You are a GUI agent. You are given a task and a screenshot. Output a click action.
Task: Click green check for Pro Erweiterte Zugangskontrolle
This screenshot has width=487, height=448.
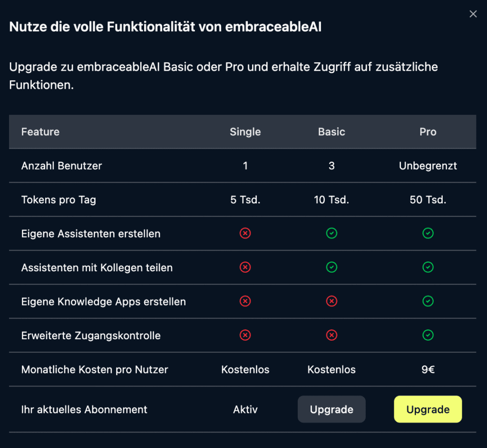(428, 335)
